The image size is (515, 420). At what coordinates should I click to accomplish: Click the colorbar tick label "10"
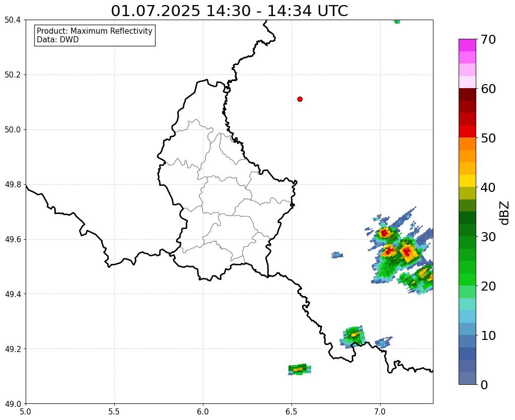click(488, 335)
